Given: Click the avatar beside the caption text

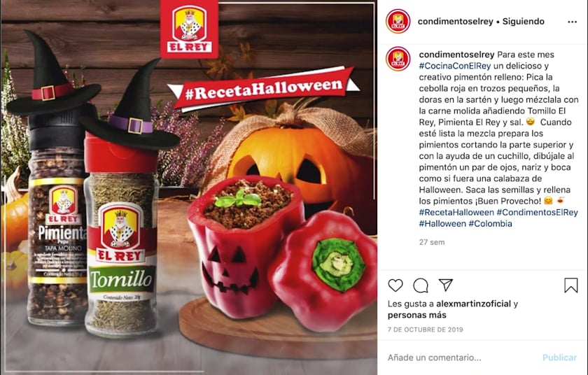Looking at the screenshot, I should [x=398, y=59].
